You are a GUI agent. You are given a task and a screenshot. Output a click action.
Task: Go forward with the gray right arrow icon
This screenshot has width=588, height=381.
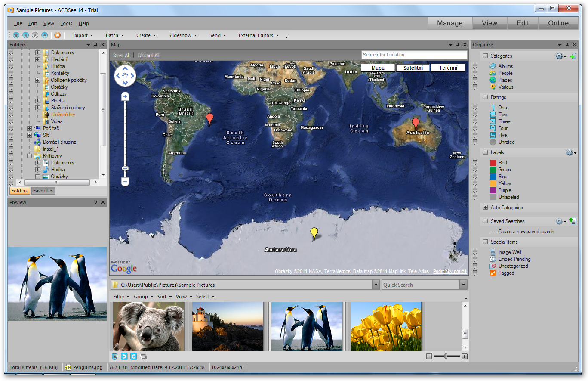pyautogui.click(x=35, y=35)
